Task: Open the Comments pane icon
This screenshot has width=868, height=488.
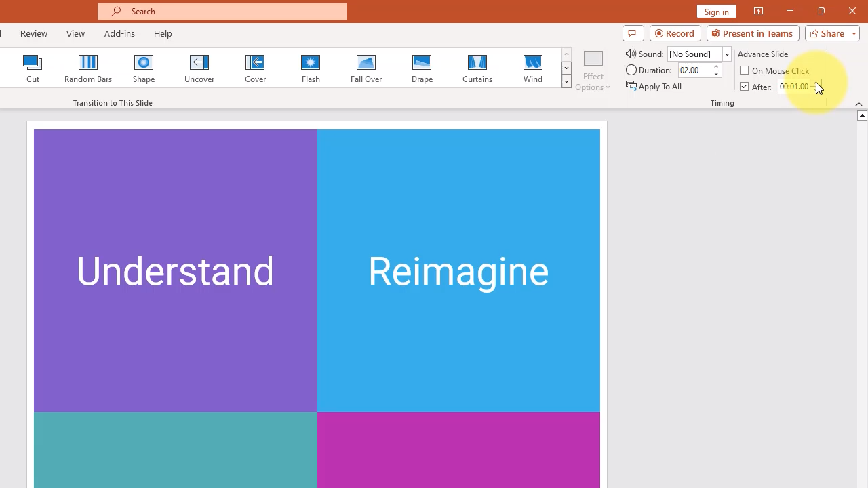Action: [x=633, y=33]
